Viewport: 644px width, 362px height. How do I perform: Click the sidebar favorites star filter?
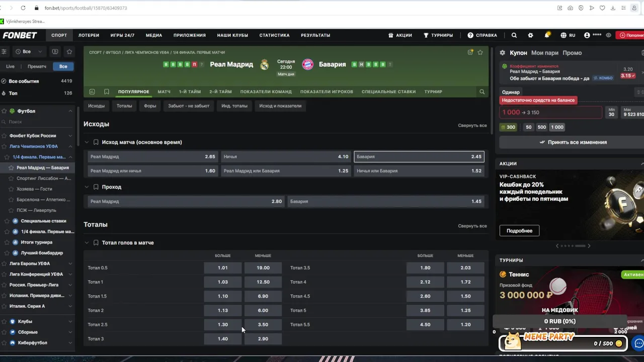[69, 51]
